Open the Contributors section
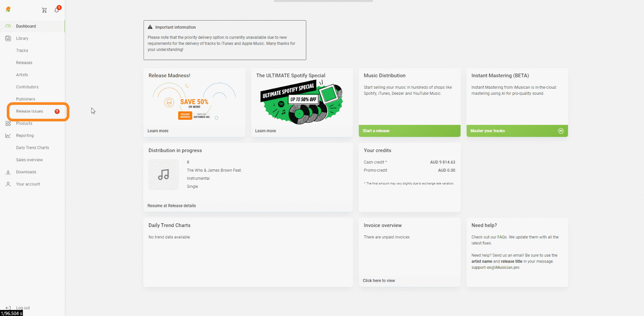Screen dimensions: 644x316 (27, 87)
